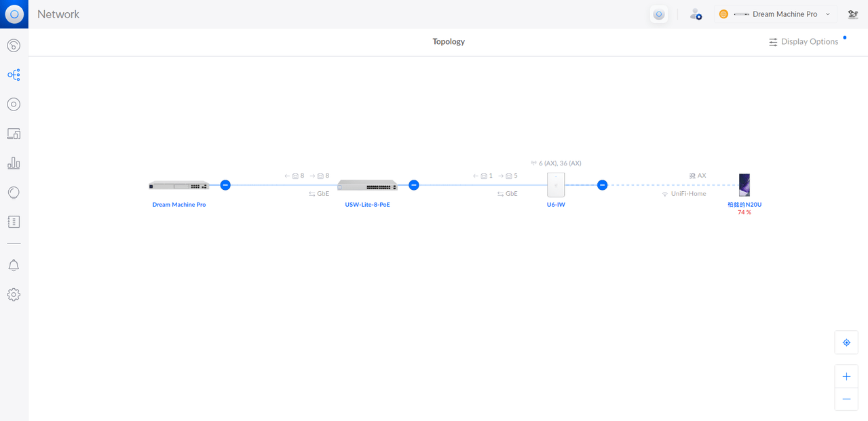The image size is (868, 421).
Task: Zoom in the topology with plus button
Action: point(846,377)
